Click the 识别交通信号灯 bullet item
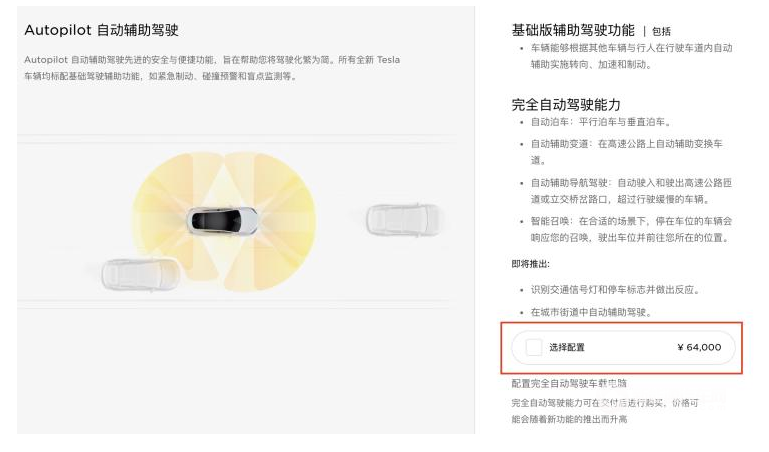The height and width of the screenshot is (452, 769). [615, 290]
